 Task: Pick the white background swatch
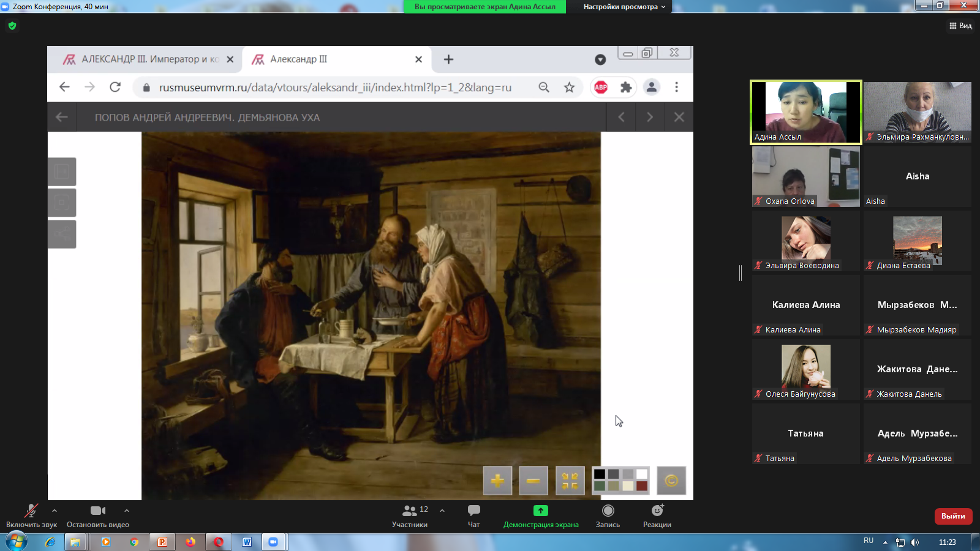click(x=642, y=474)
